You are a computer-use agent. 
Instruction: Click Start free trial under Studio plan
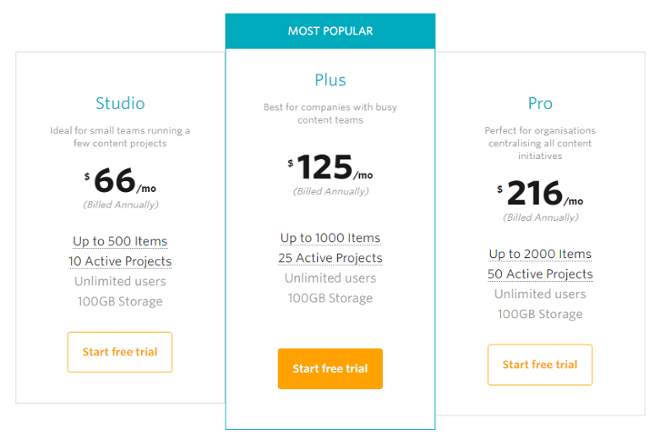[120, 352]
